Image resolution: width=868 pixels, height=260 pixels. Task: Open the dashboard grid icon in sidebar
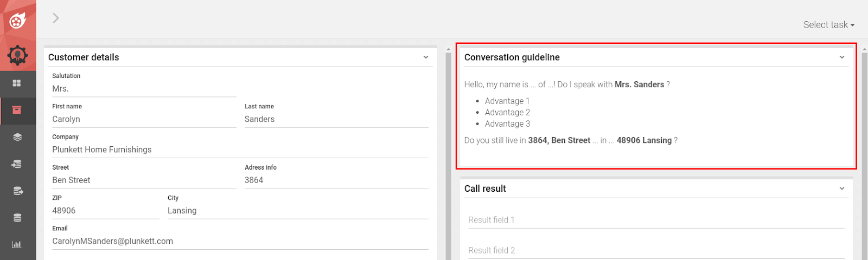click(17, 83)
